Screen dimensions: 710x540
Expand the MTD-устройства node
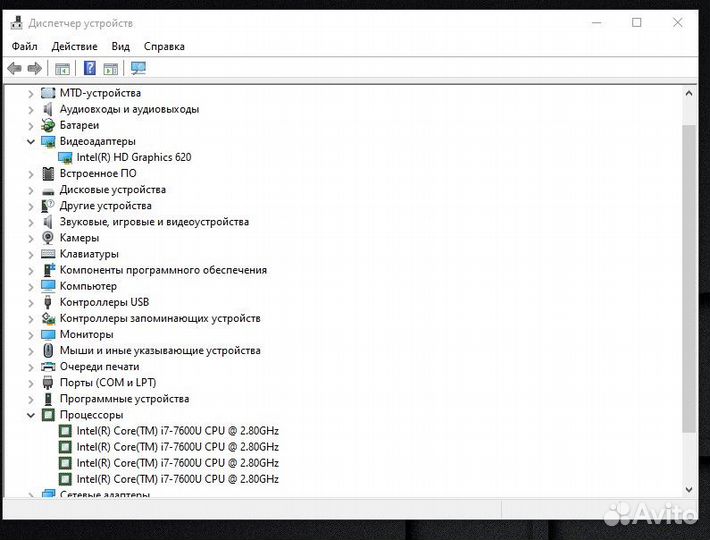click(30, 94)
